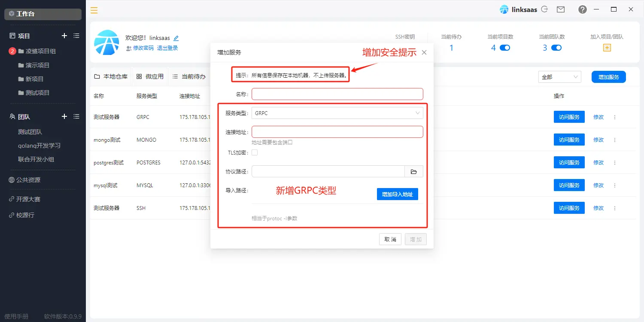This screenshot has height=322, width=644.
Task: Open help question mark icon
Action: (x=583, y=9)
